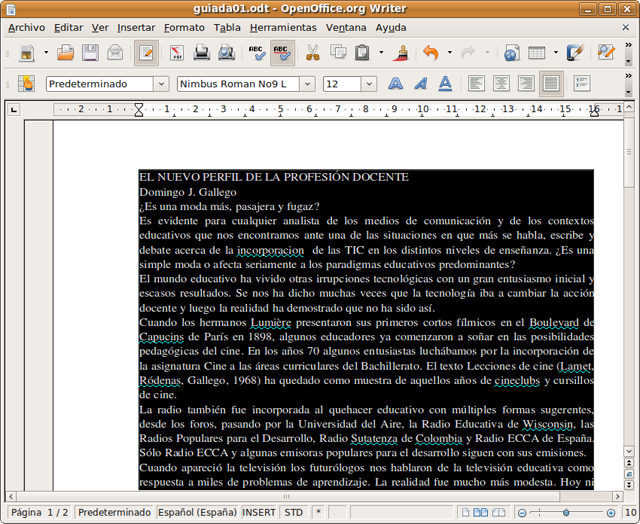The image size is (640, 524).
Task: Open the font name dropdown list
Action: [307, 84]
